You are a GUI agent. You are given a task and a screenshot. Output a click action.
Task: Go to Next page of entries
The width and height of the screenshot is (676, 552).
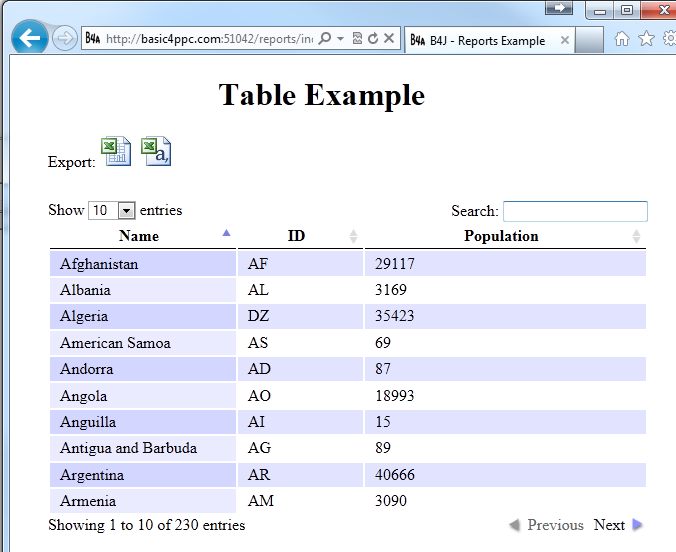(x=609, y=525)
